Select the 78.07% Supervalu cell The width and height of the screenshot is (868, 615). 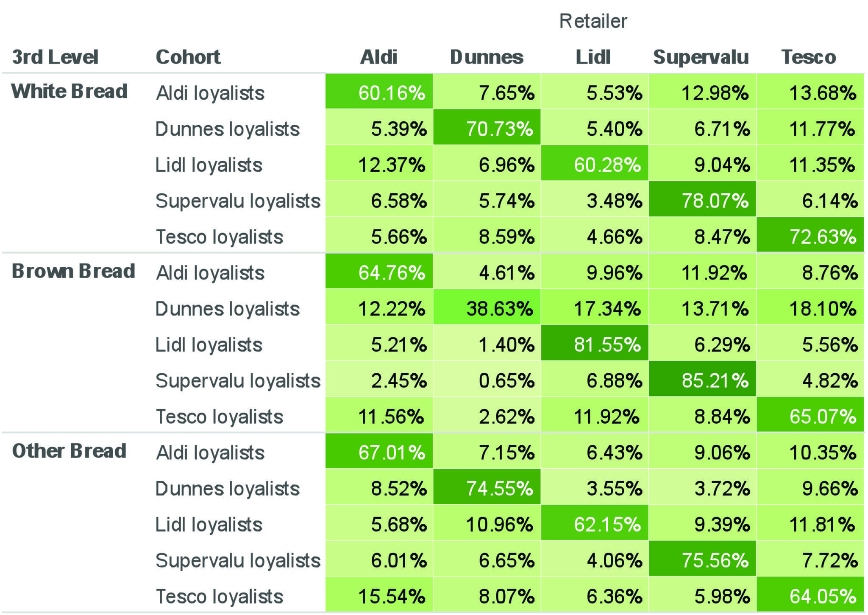(x=702, y=199)
